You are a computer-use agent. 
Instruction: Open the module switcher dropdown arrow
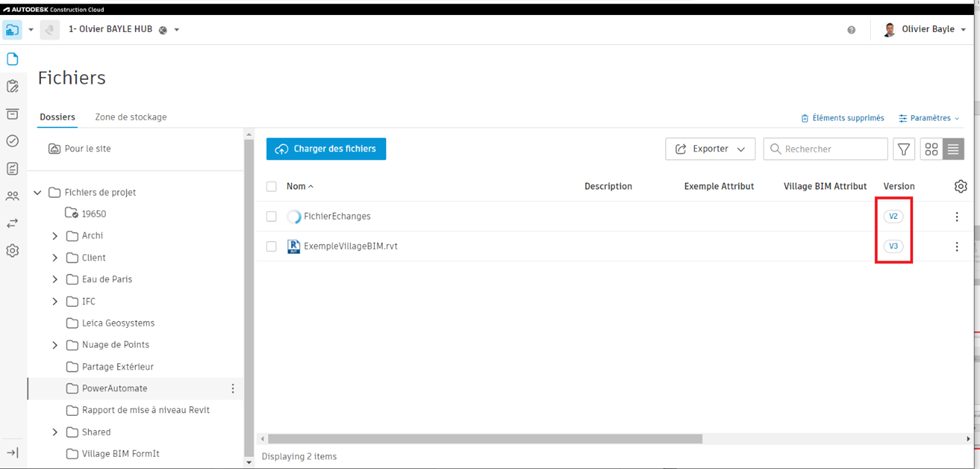click(x=31, y=30)
